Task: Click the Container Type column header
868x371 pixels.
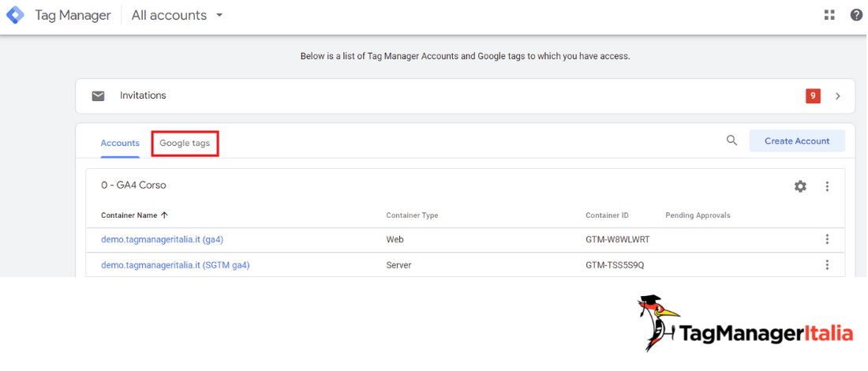Action: point(412,215)
